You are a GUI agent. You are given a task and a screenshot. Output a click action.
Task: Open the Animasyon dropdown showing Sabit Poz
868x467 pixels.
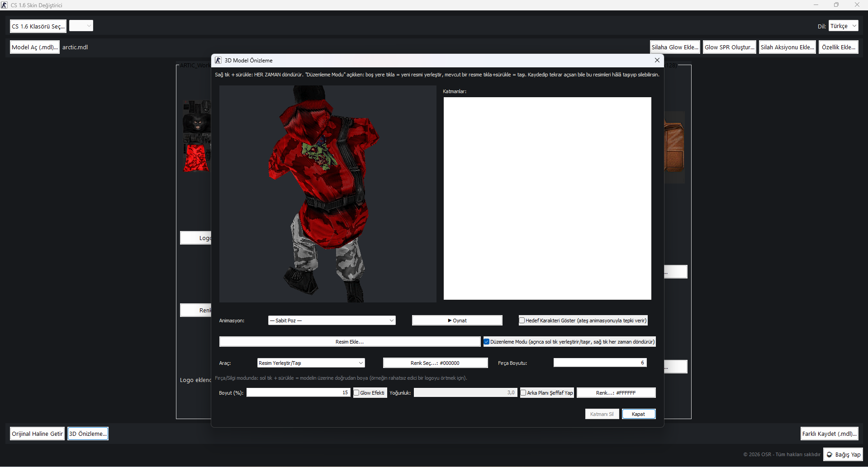[332, 321]
